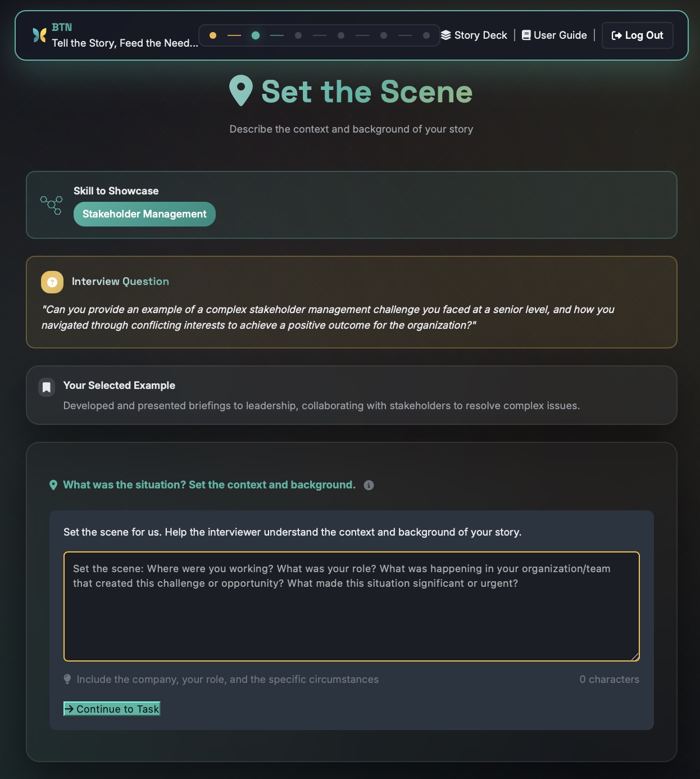Click the bookmark icon on Your Selected Example

coord(47,387)
